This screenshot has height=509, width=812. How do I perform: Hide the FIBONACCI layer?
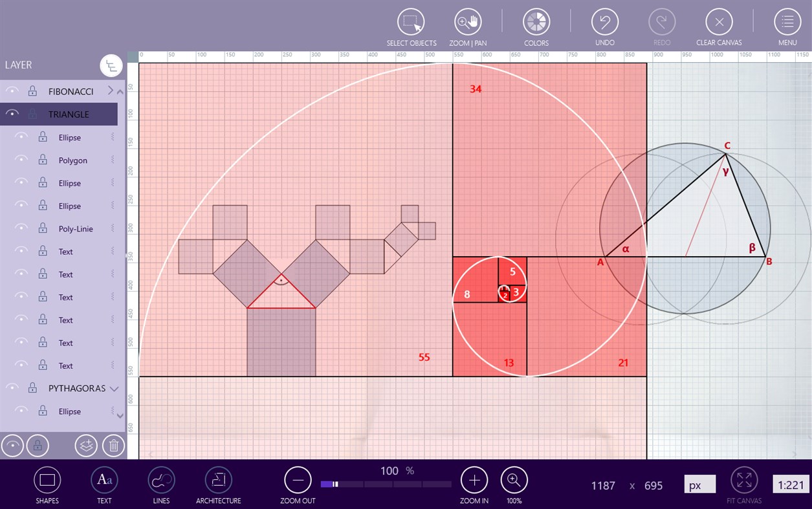click(12, 91)
